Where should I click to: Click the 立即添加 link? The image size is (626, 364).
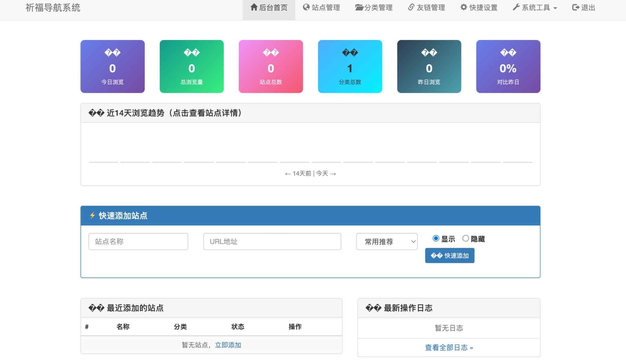point(228,345)
